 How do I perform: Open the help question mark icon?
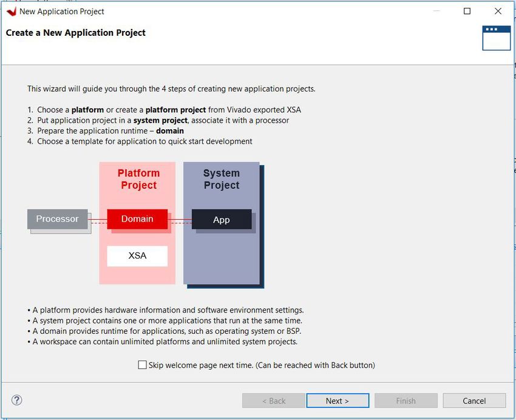click(17, 400)
